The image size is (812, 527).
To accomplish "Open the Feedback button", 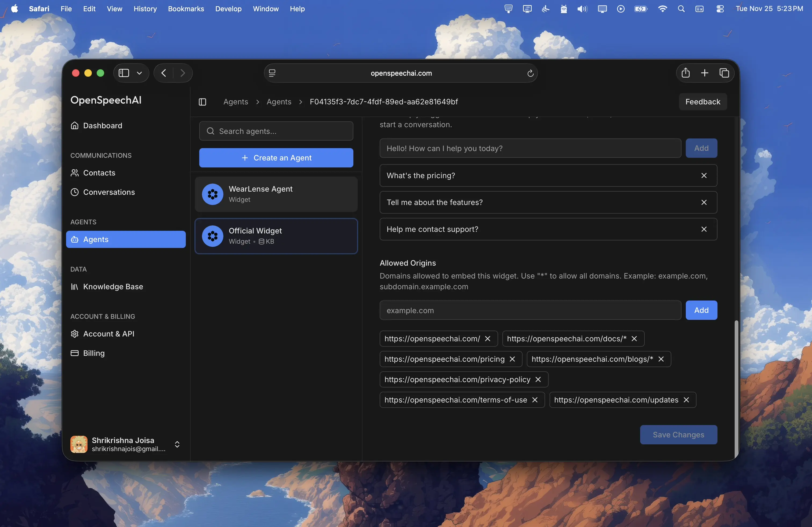I will tap(702, 102).
